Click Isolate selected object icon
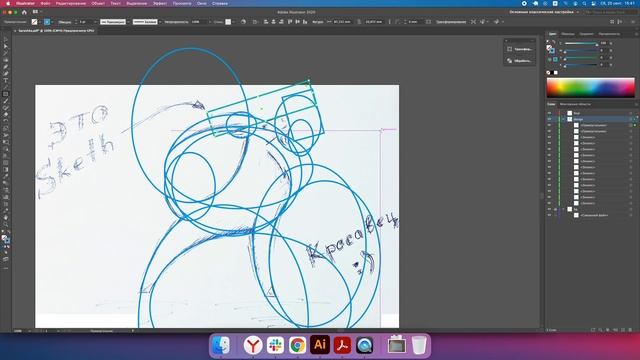The width and height of the screenshot is (640, 360). (x=473, y=22)
